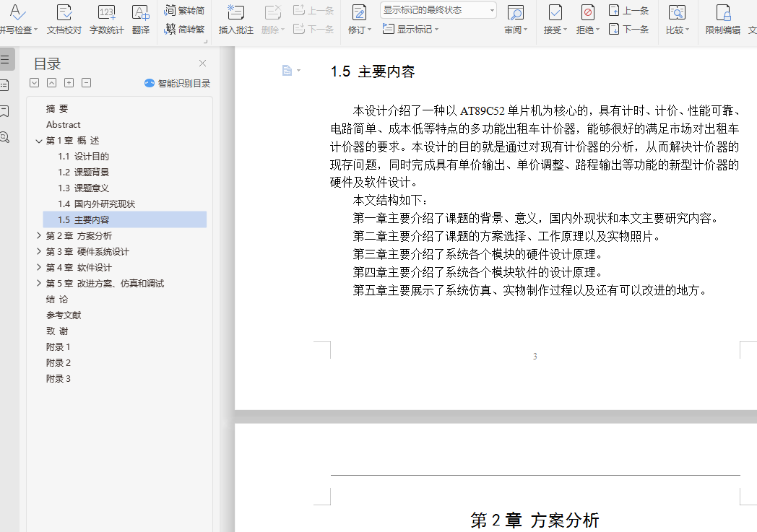
Task: Click the 拼写检查 spell check icon
Action: coord(17,12)
